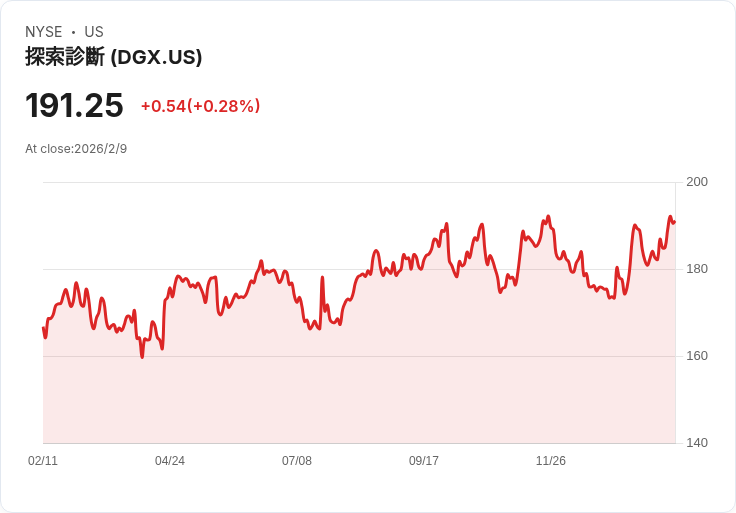Click the latest point at chart line's end
The width and height of the screenshot is (736, 513).
coord(674,222)
